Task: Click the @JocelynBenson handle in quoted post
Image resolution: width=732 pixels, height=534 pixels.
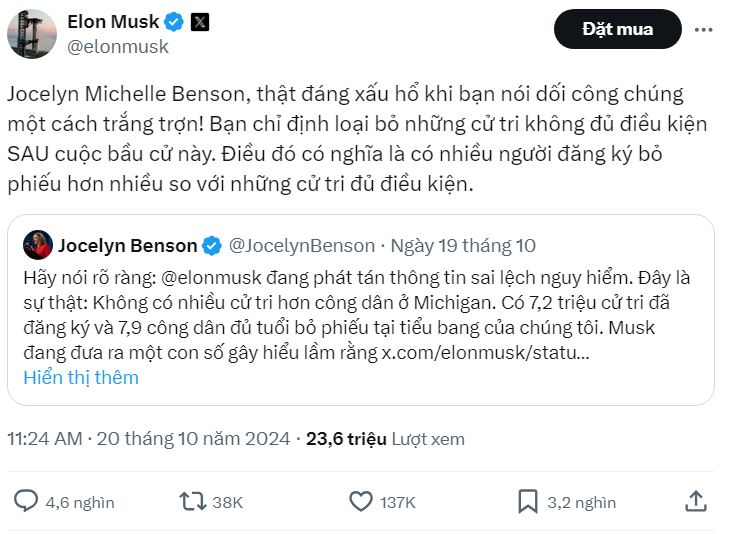Action: click(302, 245)
